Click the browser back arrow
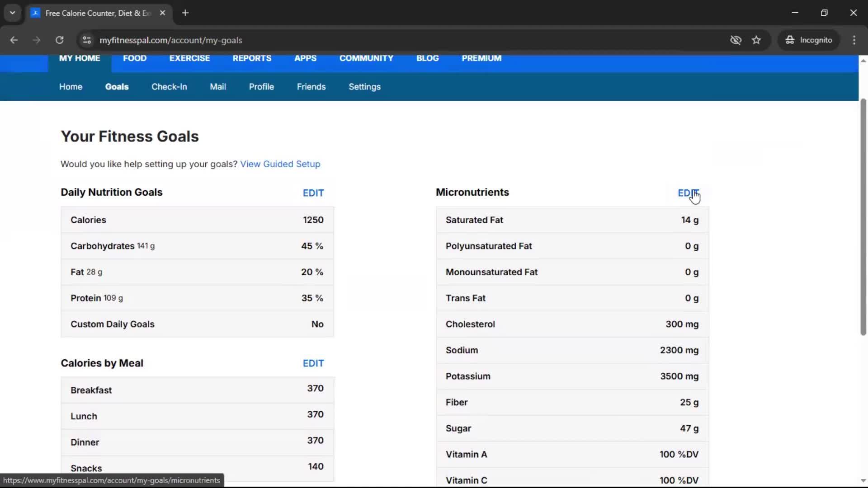868x488 pixels. pyautogui.click(x=14, y=40)
